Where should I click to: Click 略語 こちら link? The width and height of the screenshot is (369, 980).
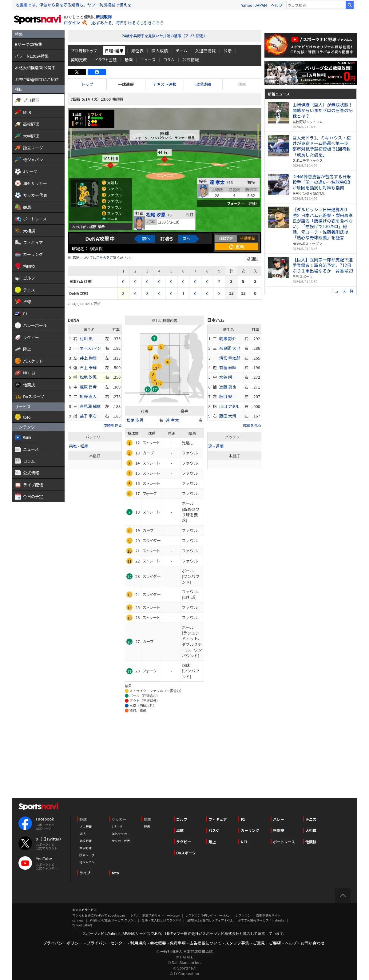(x=101, y=258)
